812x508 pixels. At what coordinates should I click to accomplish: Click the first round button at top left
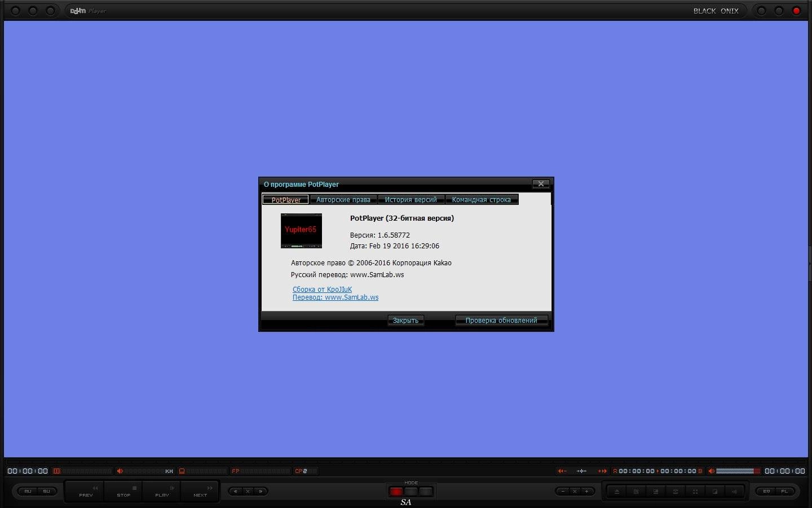click(15, 11)
